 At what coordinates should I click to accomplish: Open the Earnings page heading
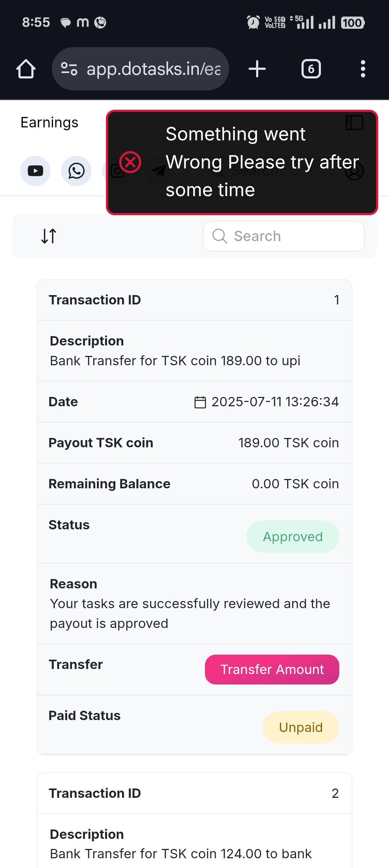[x=49, y=123]
